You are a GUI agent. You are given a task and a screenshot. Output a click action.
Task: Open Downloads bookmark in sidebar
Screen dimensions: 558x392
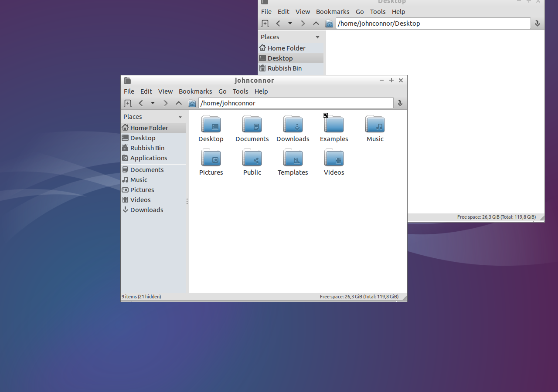click(153, 210)
